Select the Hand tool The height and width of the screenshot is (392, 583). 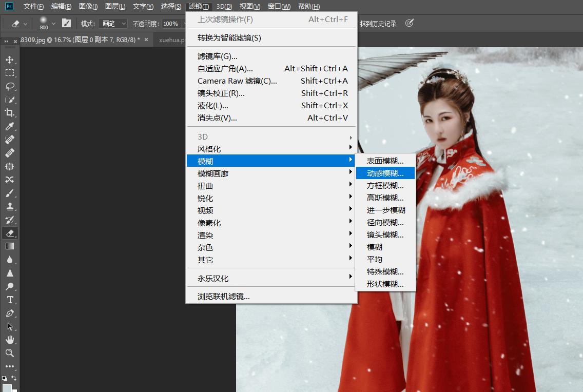coord(10,340)
